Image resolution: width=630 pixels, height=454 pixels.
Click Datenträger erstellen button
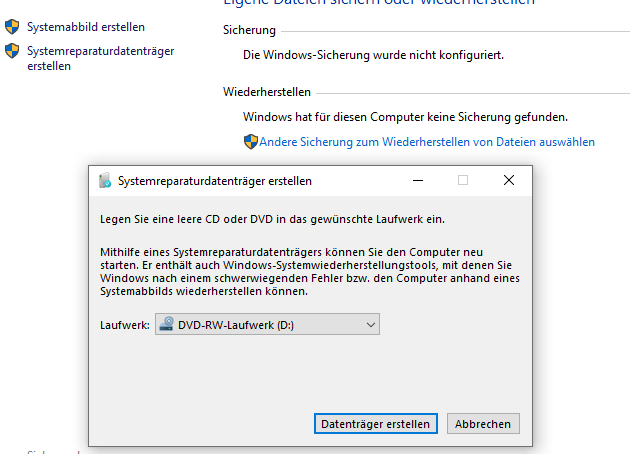(376, 424)
